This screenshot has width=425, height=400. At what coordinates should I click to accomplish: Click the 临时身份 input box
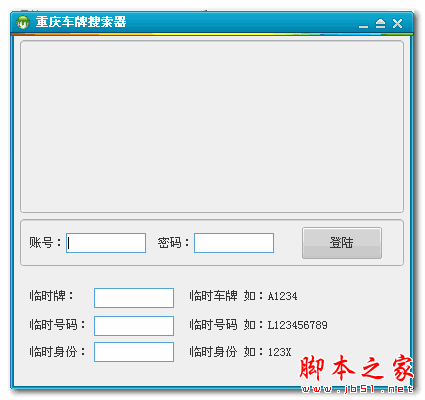pyautogui.click(x=134, y=352)
